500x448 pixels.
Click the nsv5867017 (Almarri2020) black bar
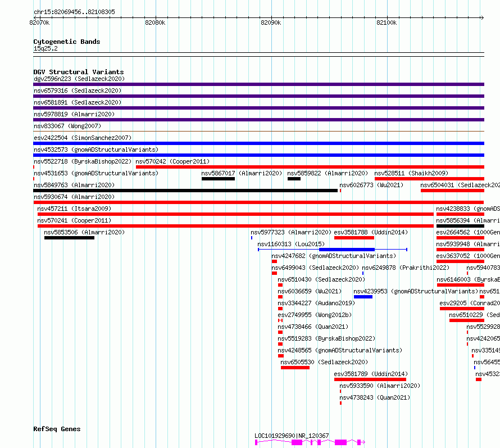coord(218,179)
